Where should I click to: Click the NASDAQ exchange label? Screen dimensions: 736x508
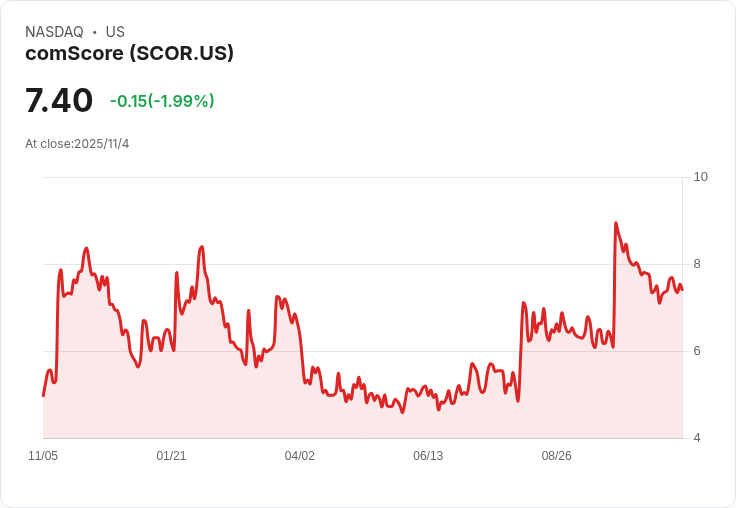(54, 32)
